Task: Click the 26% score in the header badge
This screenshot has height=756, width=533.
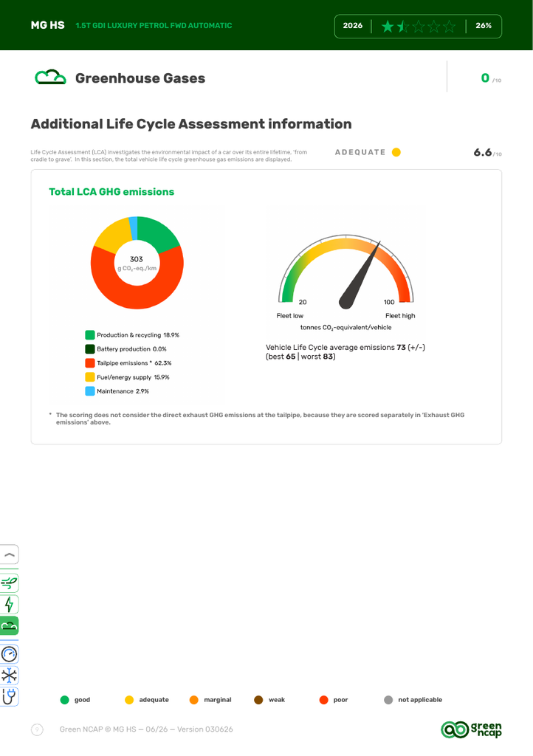Action: [x=484, y=26]
